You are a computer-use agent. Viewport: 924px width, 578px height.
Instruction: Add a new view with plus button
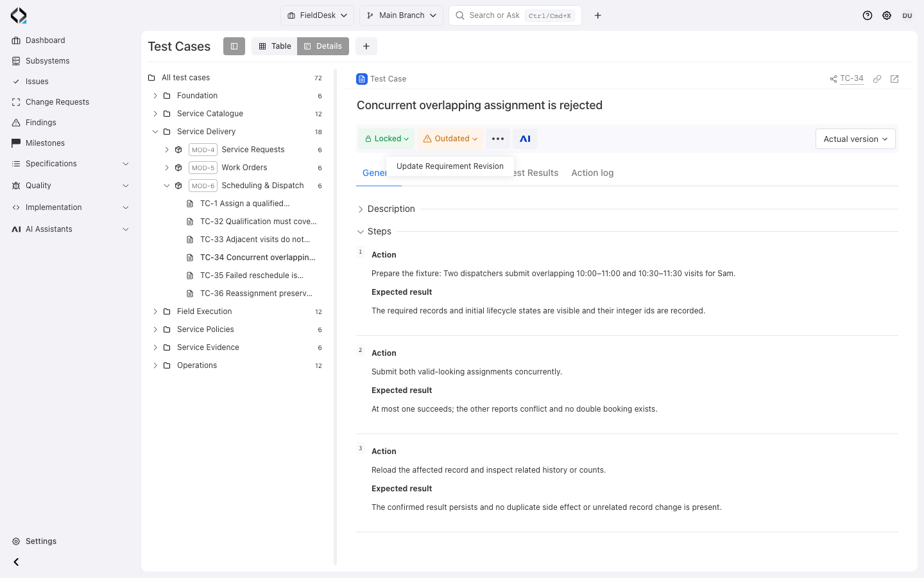(366, 46)
